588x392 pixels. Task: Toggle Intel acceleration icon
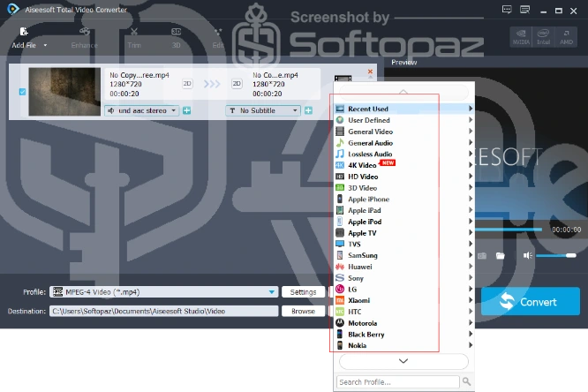tap(543, 37)
